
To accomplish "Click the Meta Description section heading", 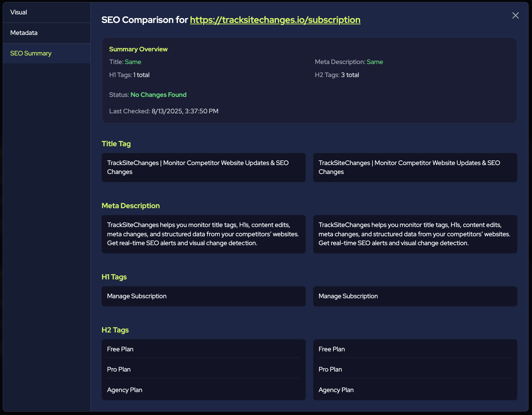I will tap(131, 206).
